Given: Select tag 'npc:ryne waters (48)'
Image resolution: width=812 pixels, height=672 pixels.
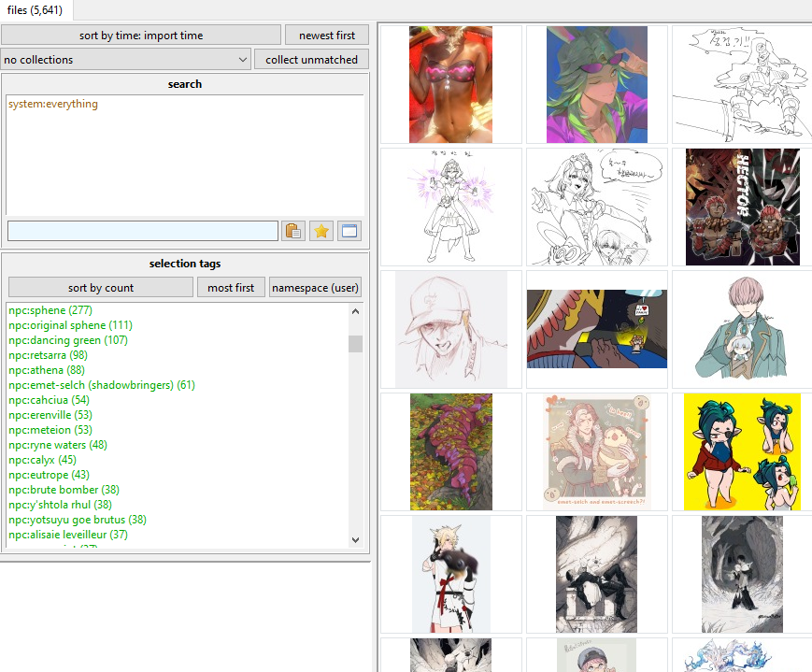Looking at the screenshot, I should tap(58, 445).
